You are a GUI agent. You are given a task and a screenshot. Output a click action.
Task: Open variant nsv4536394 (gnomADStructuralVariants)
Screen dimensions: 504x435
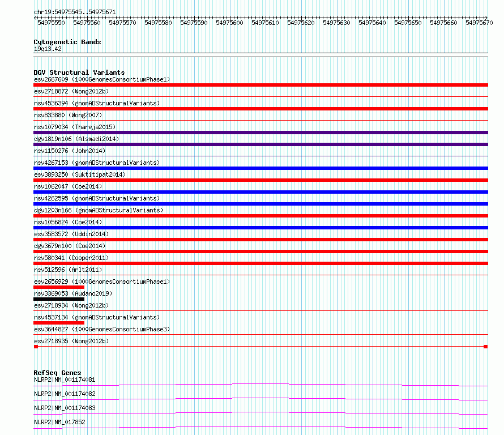coord(97,103)
